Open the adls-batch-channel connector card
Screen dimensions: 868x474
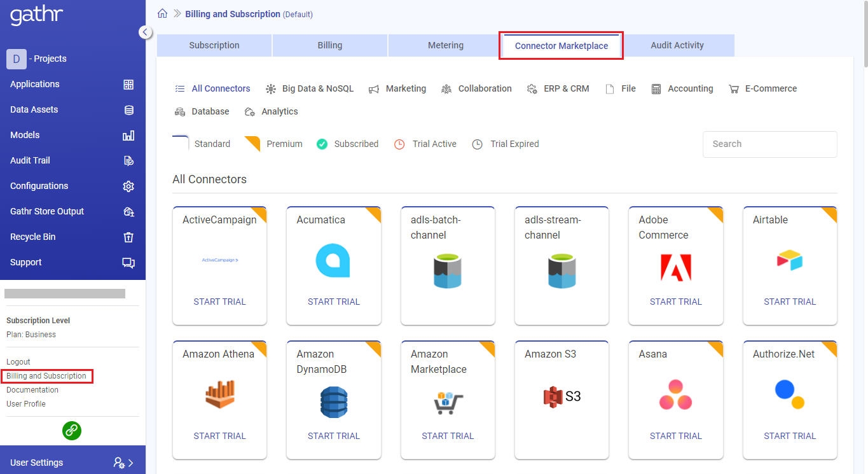click(448, 265)
